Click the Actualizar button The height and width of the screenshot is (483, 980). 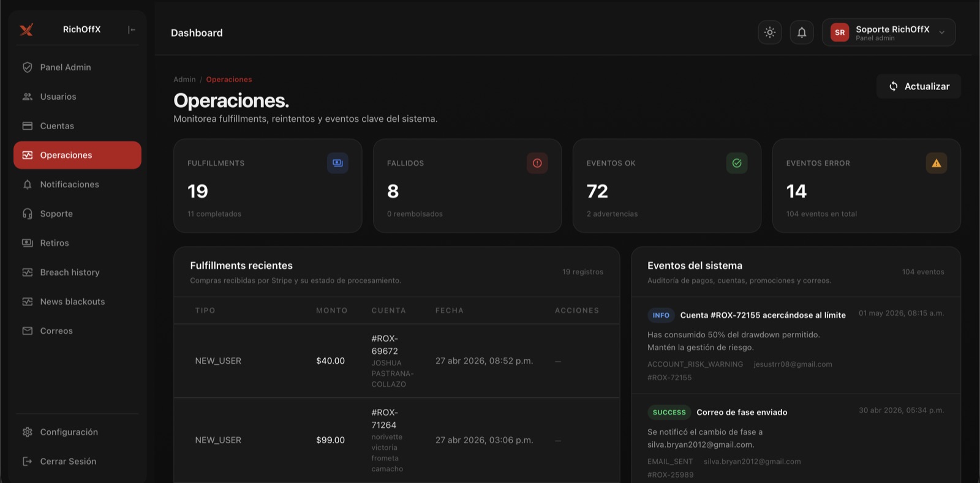pos(919,86)
